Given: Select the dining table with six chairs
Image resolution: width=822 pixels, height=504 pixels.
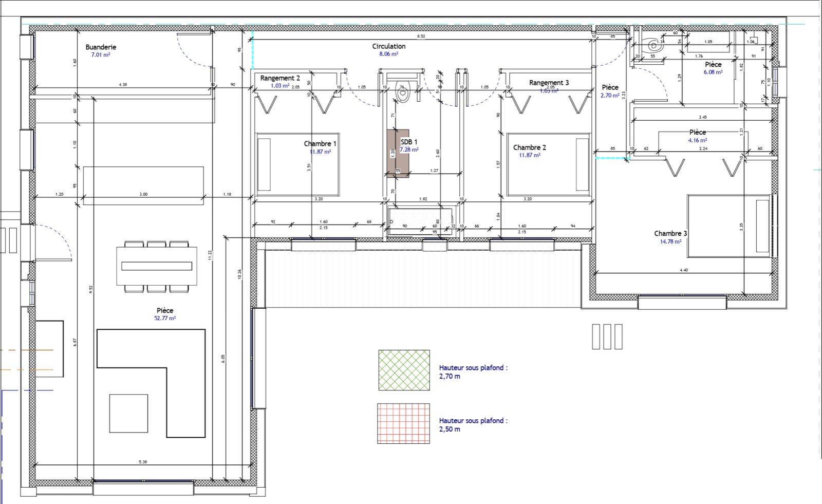Looking at the screenshot, I should (157, 266).
